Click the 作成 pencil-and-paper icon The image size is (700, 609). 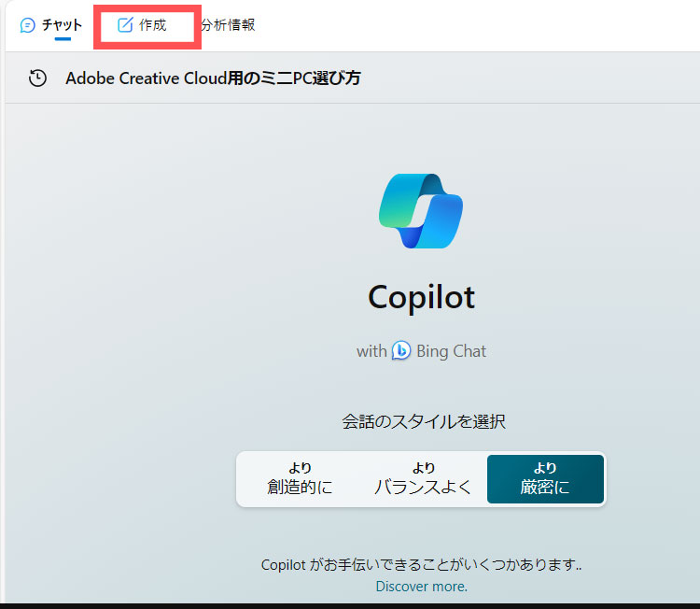[125, 25]
